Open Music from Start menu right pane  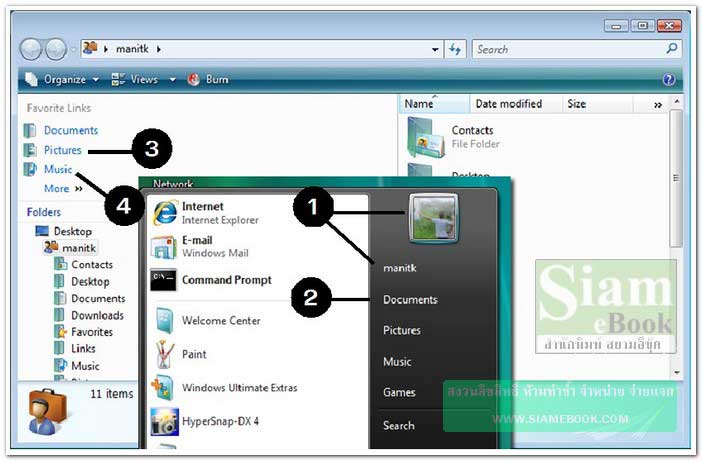tap(397, 361)
